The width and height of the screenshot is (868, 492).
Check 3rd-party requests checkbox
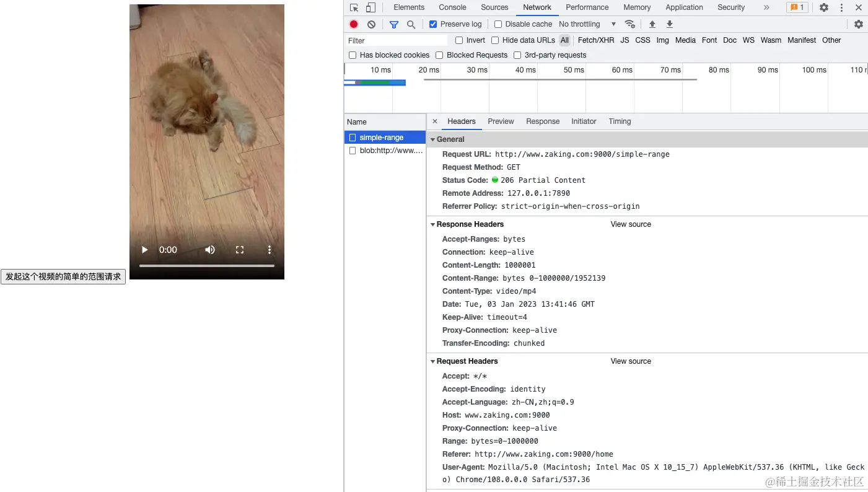pos(517,55)
